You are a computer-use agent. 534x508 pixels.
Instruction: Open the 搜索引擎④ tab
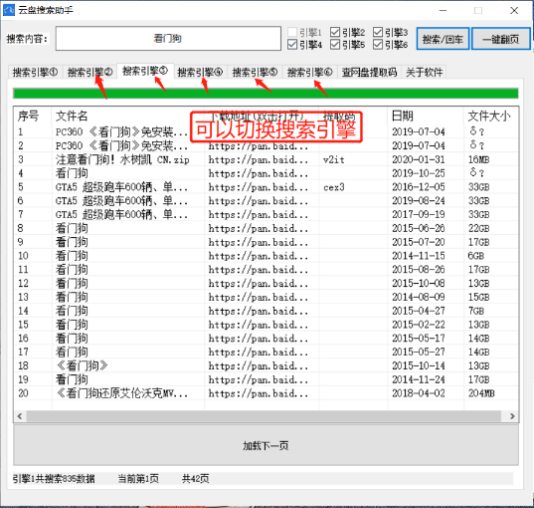point(200,72)
